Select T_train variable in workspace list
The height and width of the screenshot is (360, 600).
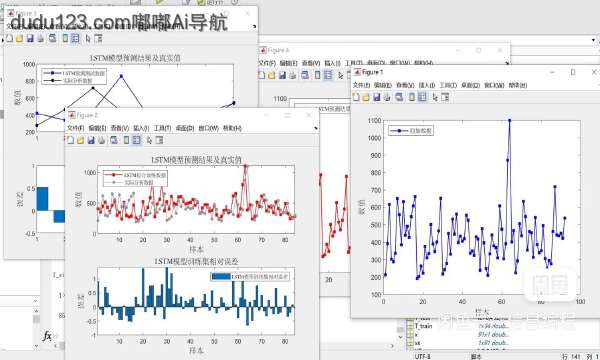click(423, 326)
